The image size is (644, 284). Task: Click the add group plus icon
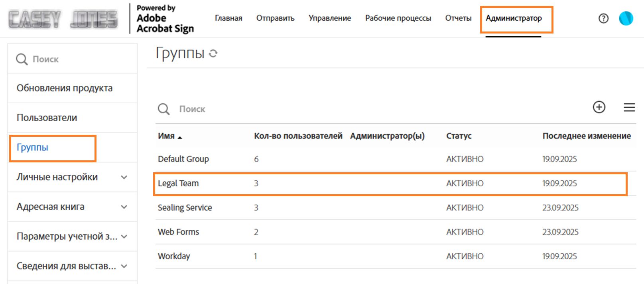[x=599, y=107]
